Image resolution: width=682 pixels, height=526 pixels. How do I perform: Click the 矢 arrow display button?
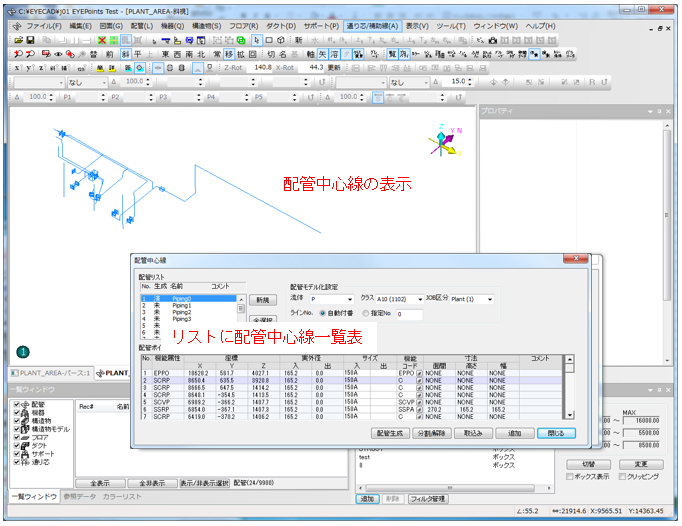322,54
